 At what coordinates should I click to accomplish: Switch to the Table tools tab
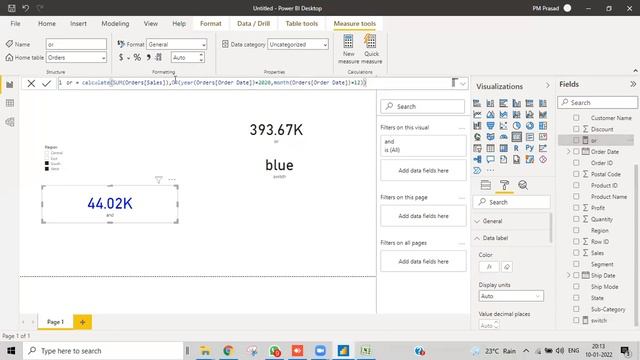(302, 24)
